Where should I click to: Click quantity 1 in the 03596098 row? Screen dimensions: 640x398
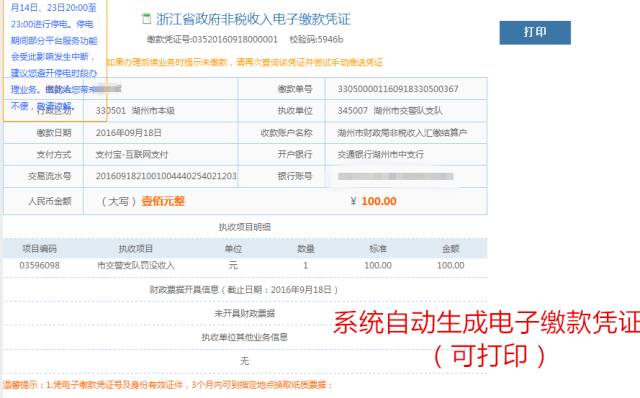pos(305,266)
